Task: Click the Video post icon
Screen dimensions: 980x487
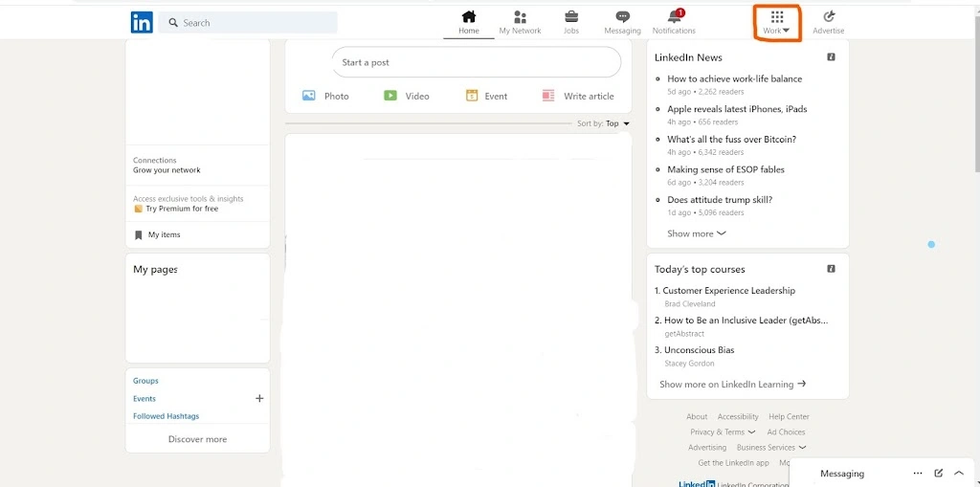Action: click(x=390, y=96)
